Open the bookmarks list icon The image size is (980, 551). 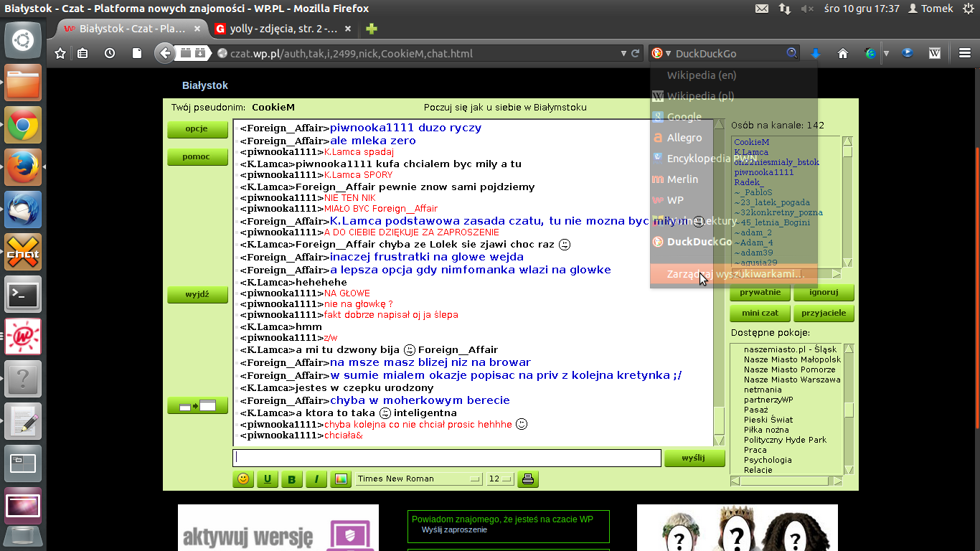[83, 53]
